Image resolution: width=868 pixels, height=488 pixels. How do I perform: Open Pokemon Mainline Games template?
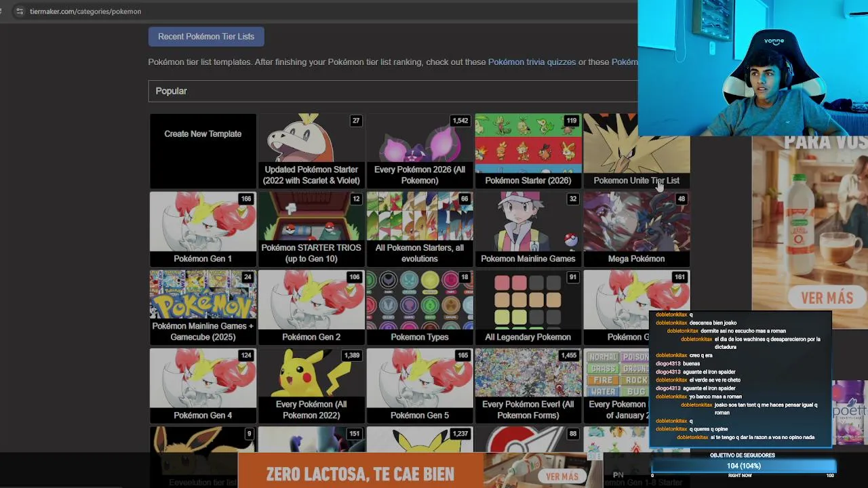pyautogui.click(x=528, y=229)
